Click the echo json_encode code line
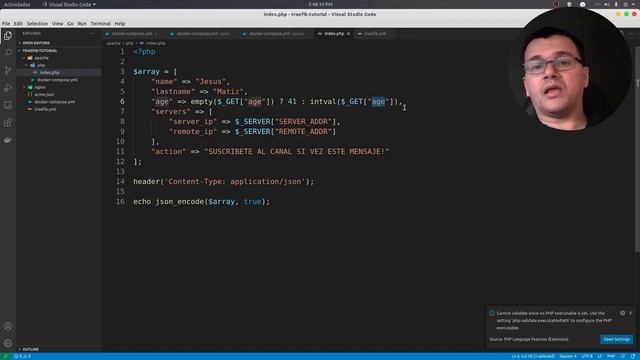This screenshot has height=360, width=640. point(201,202)
